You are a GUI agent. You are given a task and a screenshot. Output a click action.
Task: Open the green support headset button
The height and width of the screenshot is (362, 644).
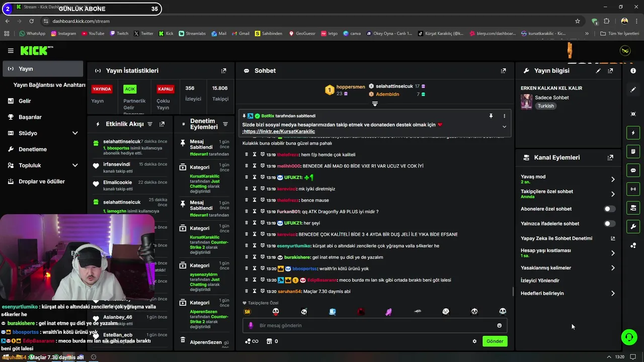coord(629,337)
